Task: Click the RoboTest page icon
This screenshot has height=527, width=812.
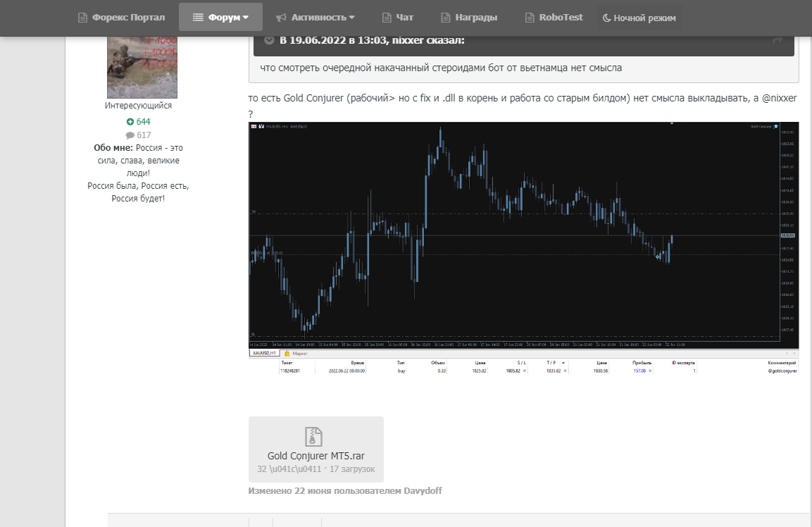Action: pyautogui.click(x=530, y=18)
